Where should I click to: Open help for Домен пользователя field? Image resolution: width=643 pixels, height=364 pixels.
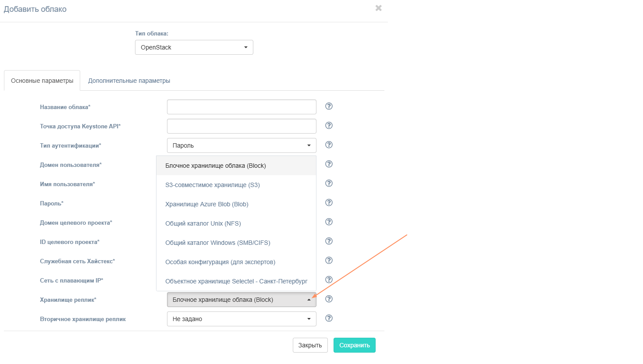click(x=329, y=164)
